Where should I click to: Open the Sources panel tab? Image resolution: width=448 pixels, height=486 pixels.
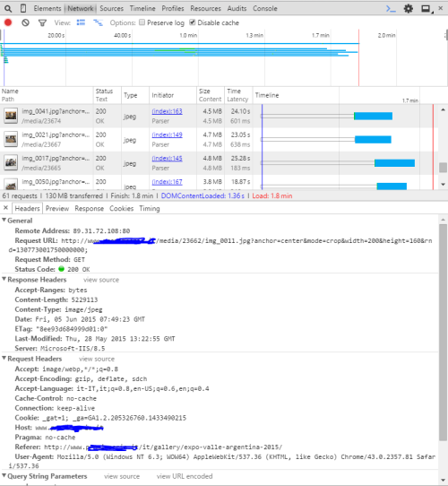tap(111, 9)
